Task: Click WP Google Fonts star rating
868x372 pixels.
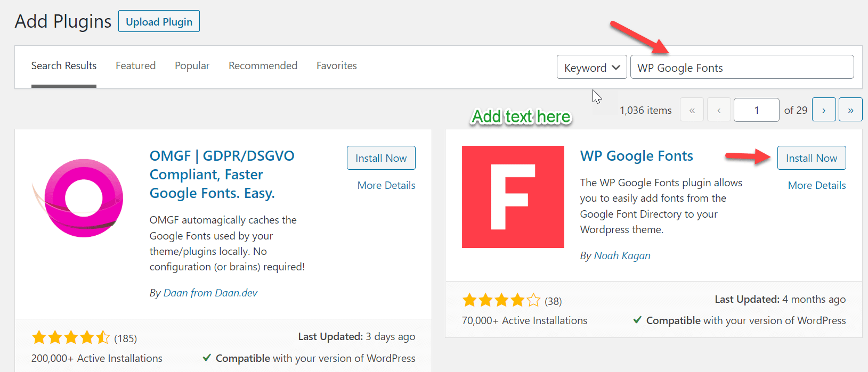Action: (x=501, y=300)
